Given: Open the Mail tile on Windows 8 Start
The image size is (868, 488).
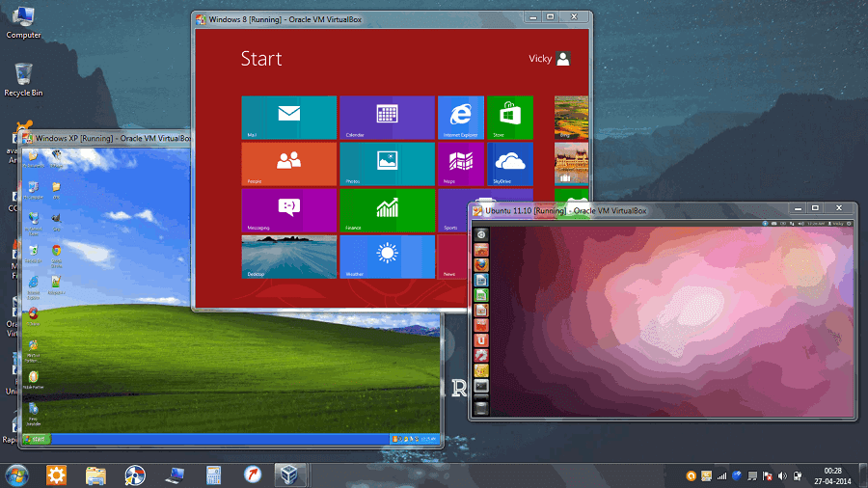Looking at the screenshot, I should [289, 118].
